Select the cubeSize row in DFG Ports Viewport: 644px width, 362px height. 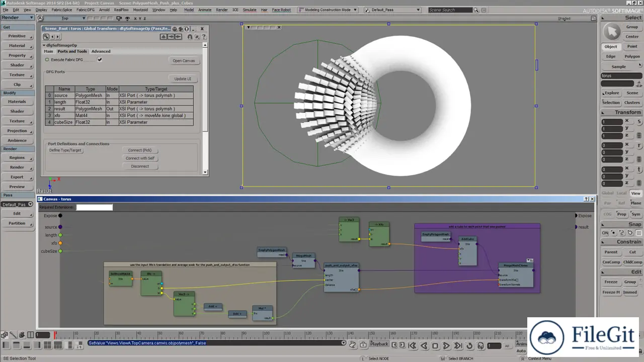(x=119, y=122)
